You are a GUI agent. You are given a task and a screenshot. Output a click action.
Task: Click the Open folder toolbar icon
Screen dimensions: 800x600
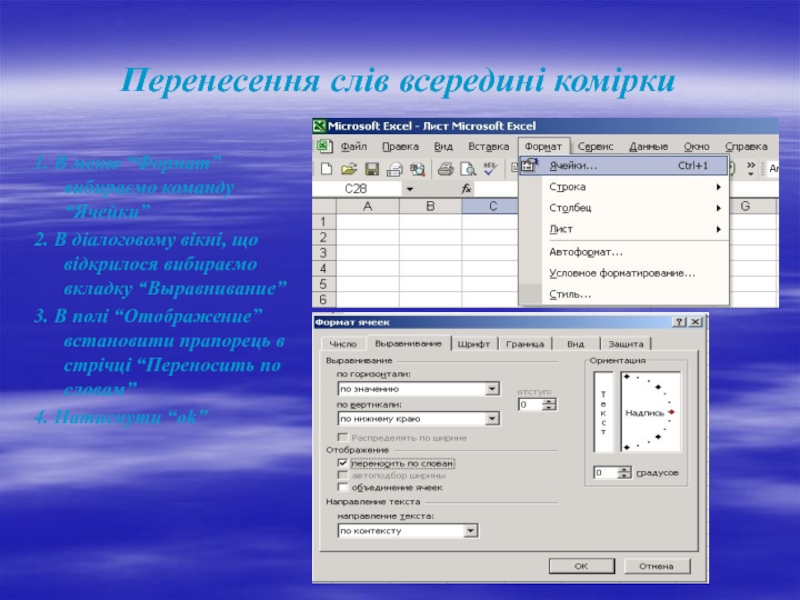349,168
